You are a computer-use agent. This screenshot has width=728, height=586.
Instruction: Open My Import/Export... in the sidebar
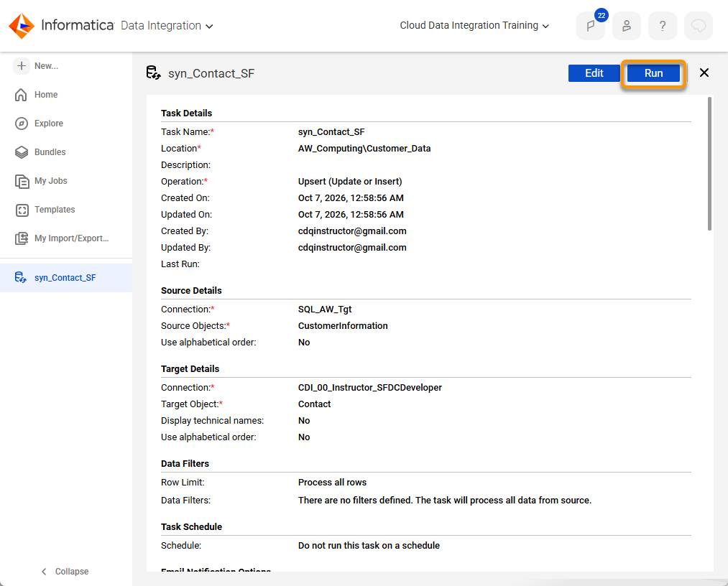pyautogui.click(x=71, y=238)
